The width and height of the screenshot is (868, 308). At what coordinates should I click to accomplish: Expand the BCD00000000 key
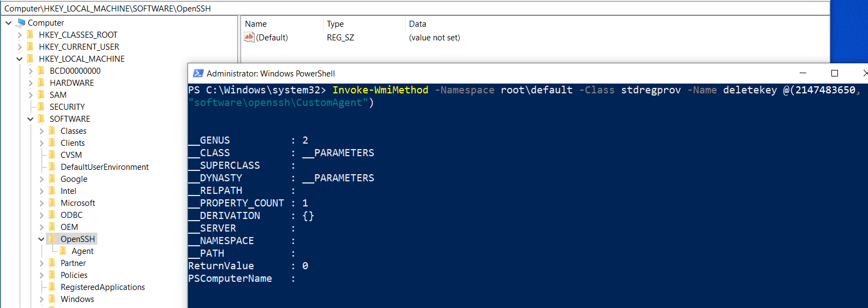(31, 71)
